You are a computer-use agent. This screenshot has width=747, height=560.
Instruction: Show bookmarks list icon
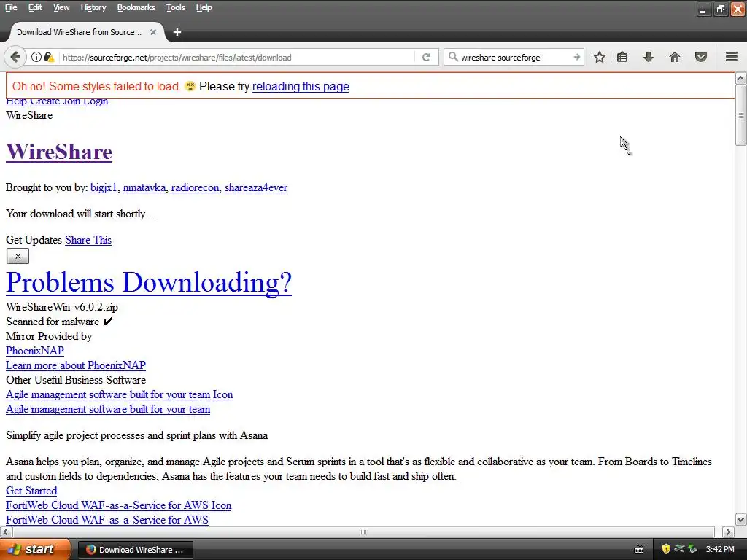(622, 57)
